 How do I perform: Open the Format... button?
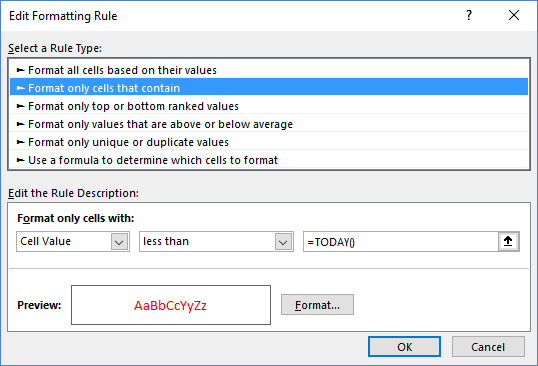317,305
